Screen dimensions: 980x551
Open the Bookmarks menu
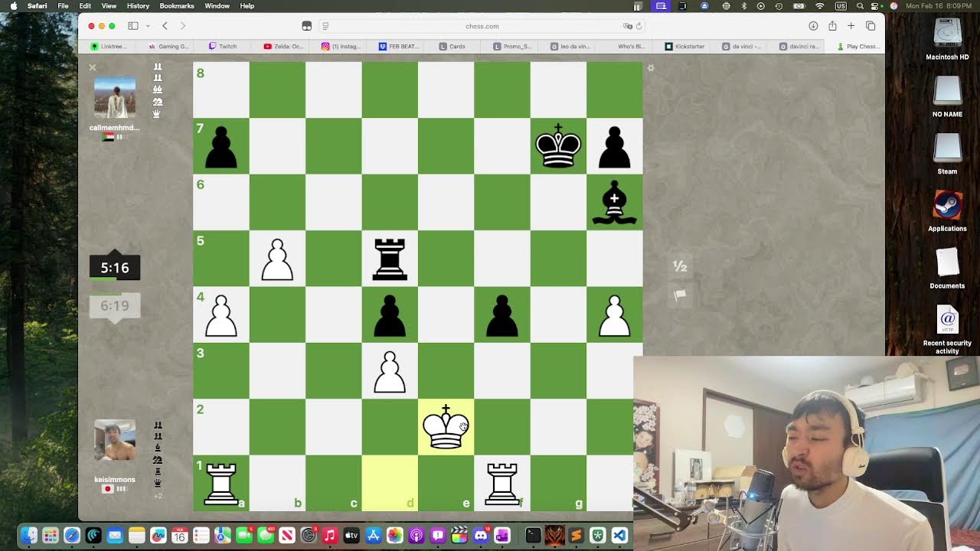tap(177, 6)
